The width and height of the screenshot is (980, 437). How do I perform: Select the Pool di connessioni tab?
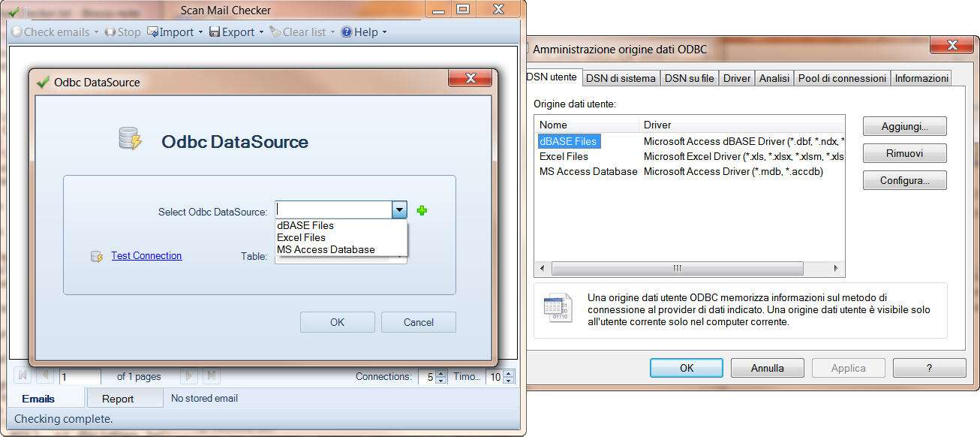pos(842,78)
